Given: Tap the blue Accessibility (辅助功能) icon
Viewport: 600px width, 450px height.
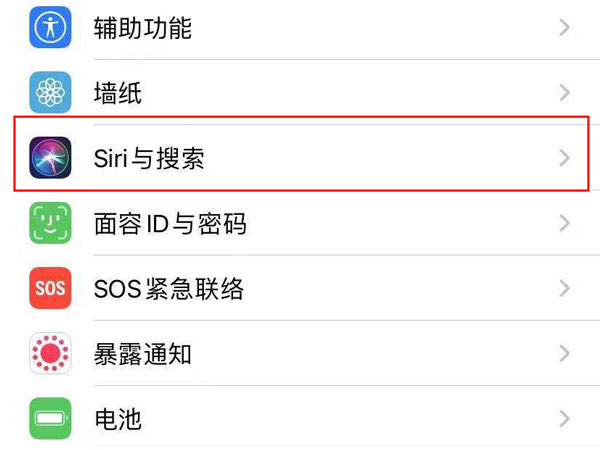Looking at the screenshot, I should point(50,28).
